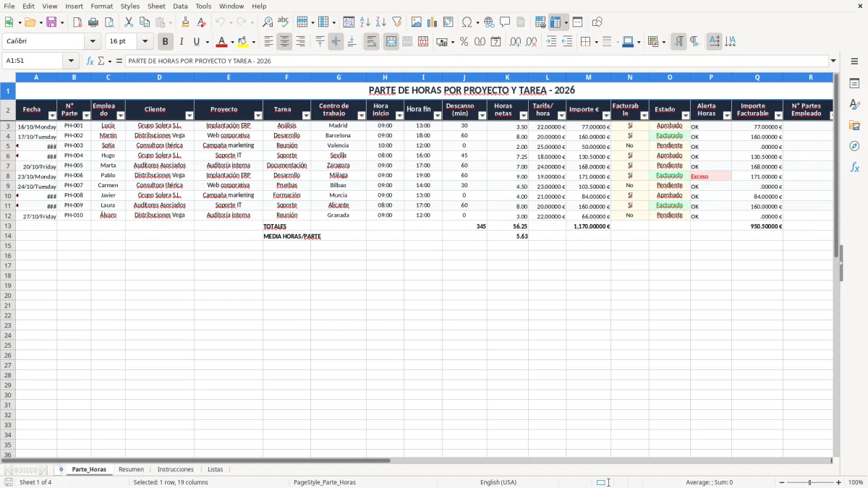868x488 pixels.
Task: Open the font color dropdown arrow
Action: coord(232,42)
